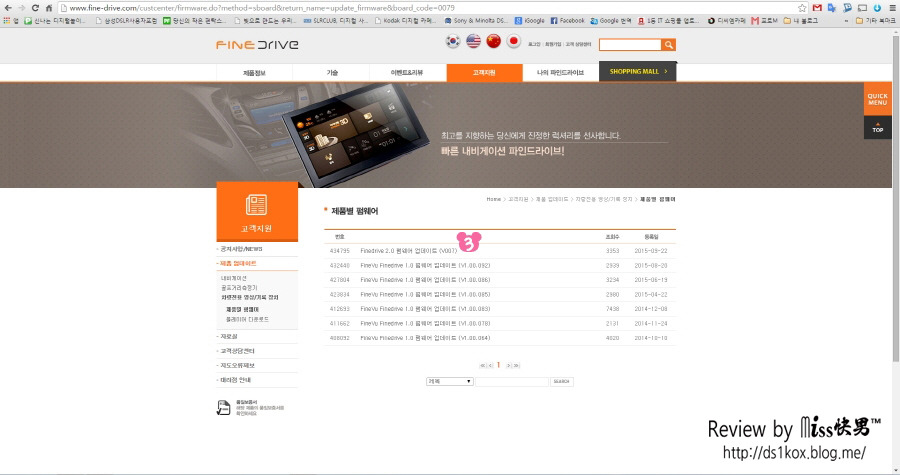Open Finedrive 1.0 firmware V1.00.086 post
The height and width of the screenshot is (475, 900).
point(425,280)
